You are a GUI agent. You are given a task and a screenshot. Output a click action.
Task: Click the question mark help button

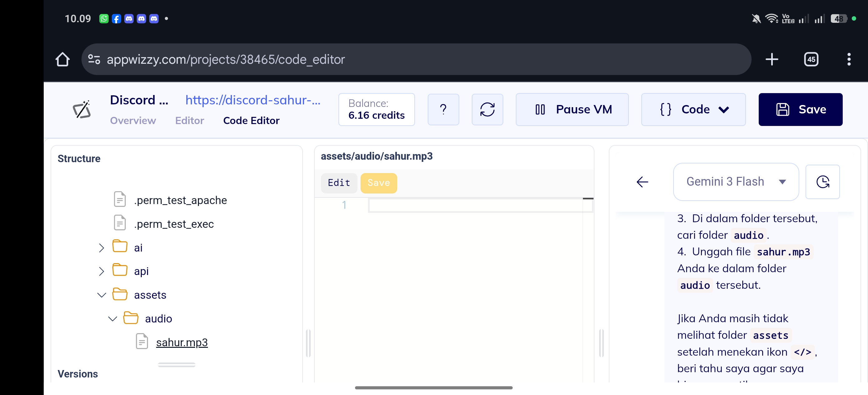coord(443,109)
